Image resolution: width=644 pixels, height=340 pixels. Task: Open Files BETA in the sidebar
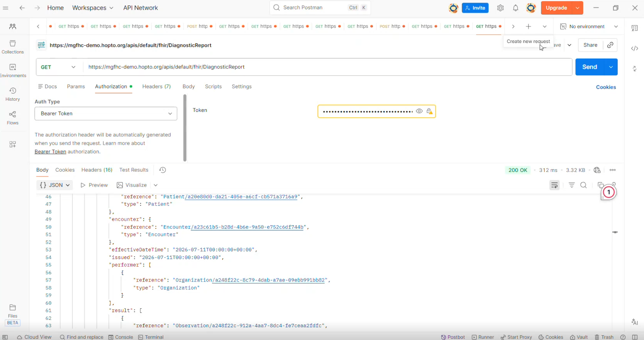click(x=13, y=315)
